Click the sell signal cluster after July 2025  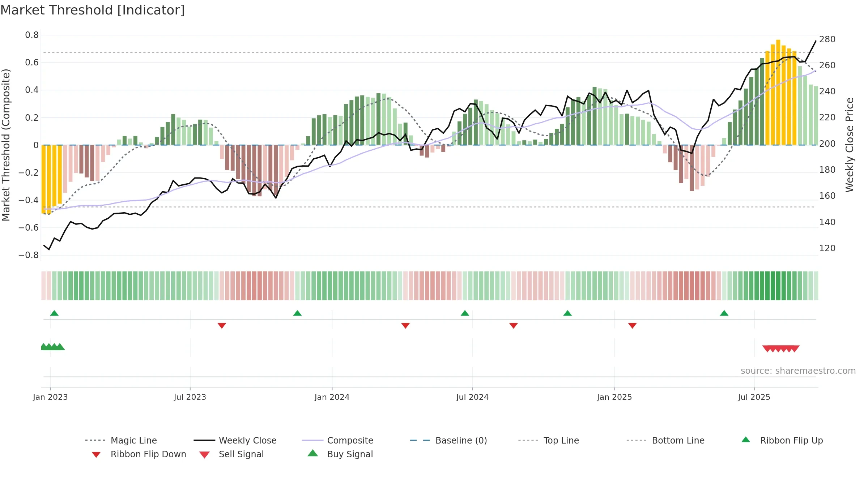[x=781, y=349]
